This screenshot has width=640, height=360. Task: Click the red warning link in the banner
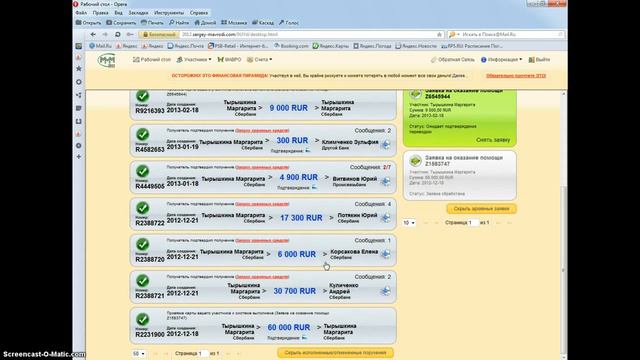[516, 76]
